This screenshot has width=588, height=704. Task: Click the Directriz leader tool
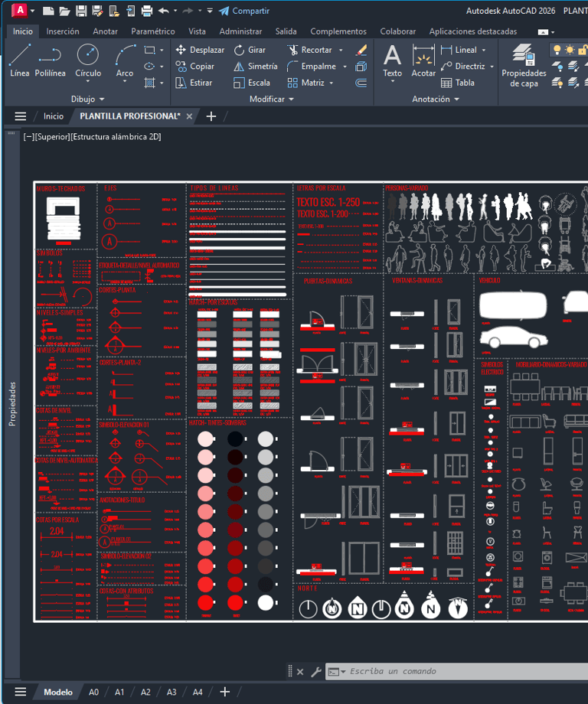[463, 67]
